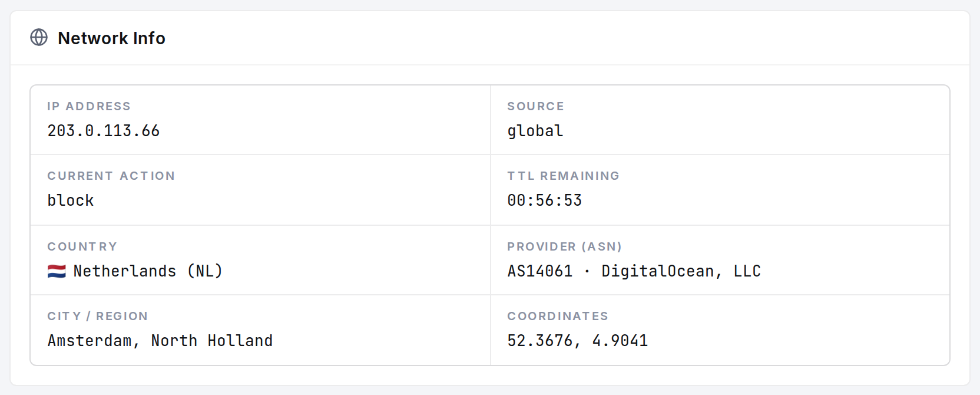Click the COUNTRY label
The height and width of the screenshot is (395, 980).
[x=82, y=246]
